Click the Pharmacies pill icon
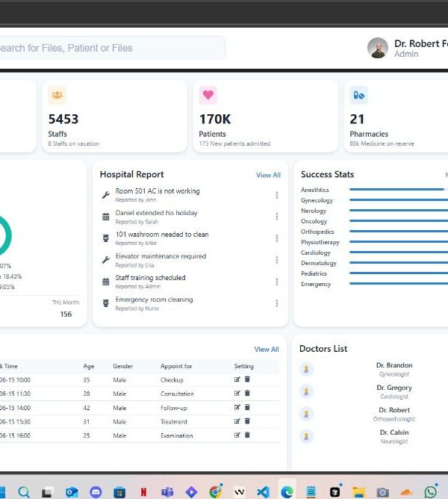448x499 pixels. (x=359, y=95)
